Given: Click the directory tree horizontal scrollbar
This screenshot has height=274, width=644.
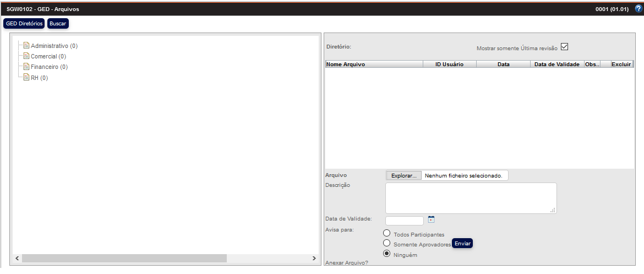Looking at the screenshot, I should point(124,258).
